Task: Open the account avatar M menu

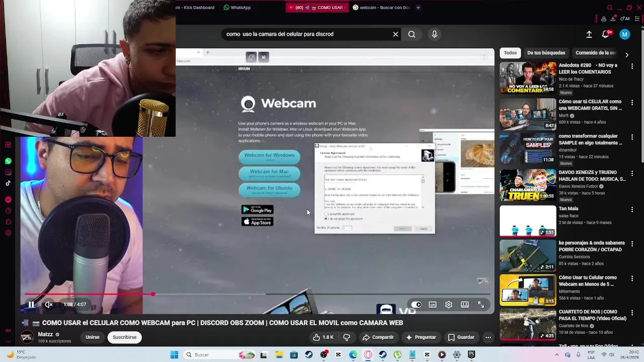Action: 625,34
